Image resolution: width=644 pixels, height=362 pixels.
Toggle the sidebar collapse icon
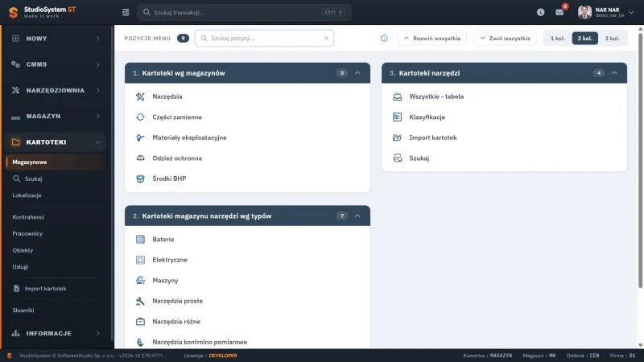click(x=126, y=12)
